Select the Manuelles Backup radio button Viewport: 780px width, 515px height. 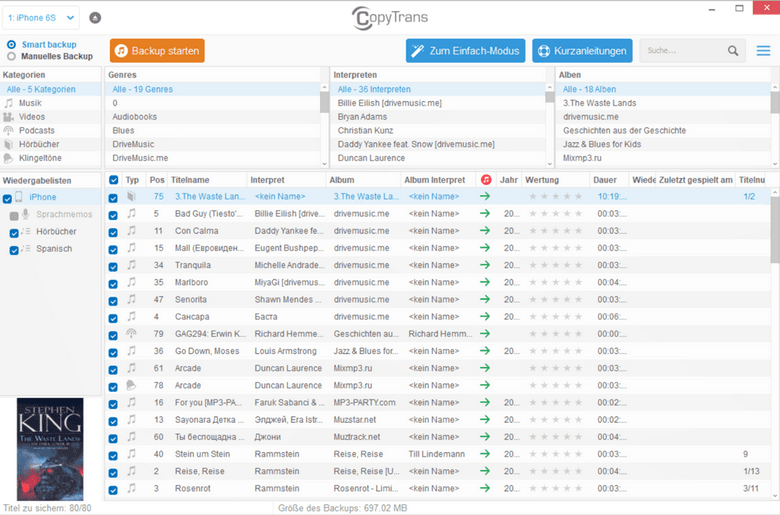pos(11,56)
